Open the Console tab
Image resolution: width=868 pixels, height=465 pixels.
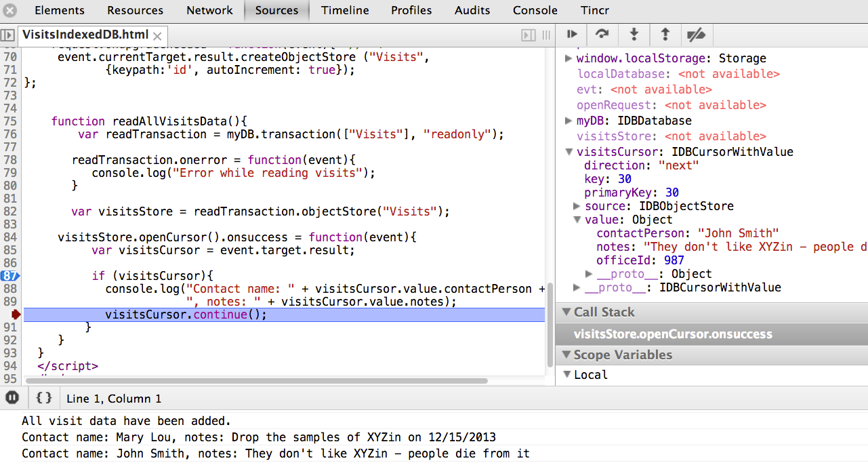tap(535, 10)
